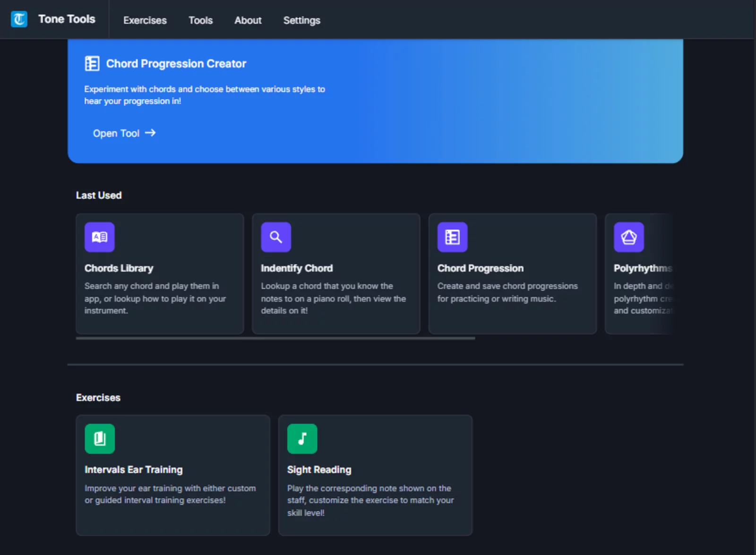The width and height of the screenshot is (756, 555).
Task: Open the Exercises menu in navbar
Action: [145, 20]
